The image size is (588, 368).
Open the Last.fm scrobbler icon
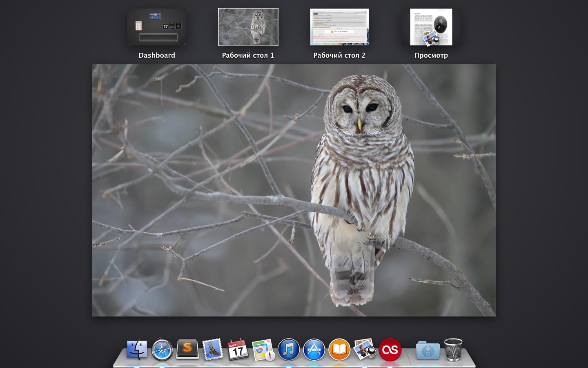(390, 350)
